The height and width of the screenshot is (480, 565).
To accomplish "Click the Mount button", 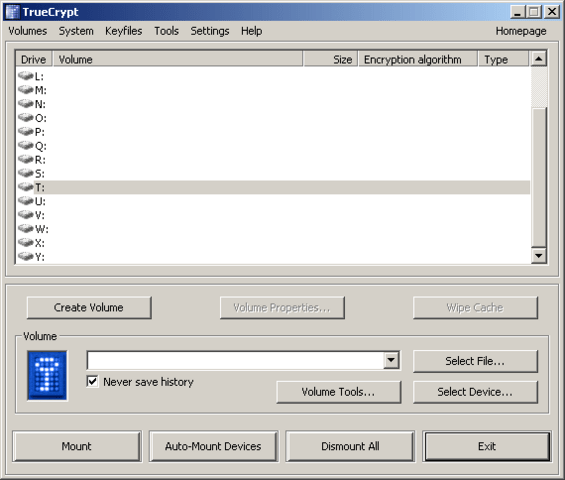I will tap(77, 446).
